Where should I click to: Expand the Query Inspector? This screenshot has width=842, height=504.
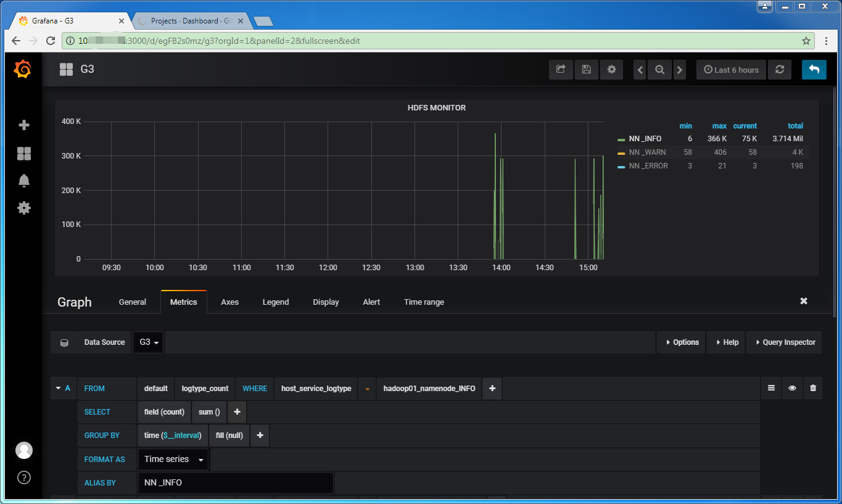[784, 342]
